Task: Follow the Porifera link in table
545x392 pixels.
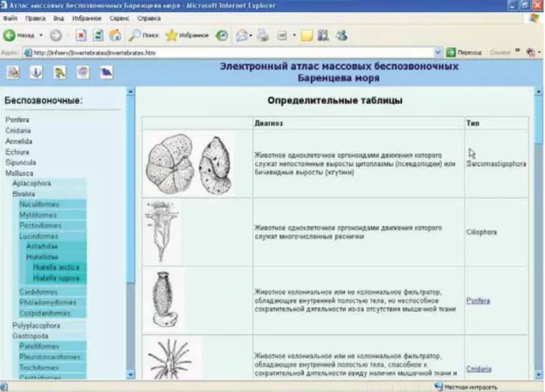Action: [x=478, y=300]
